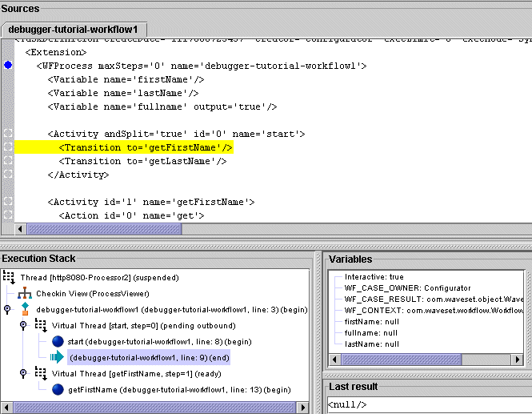Select getFirstName line 13 begin frame
This screenshot has height=414, width=532.
pyautogui.click(x=179, y=390)
